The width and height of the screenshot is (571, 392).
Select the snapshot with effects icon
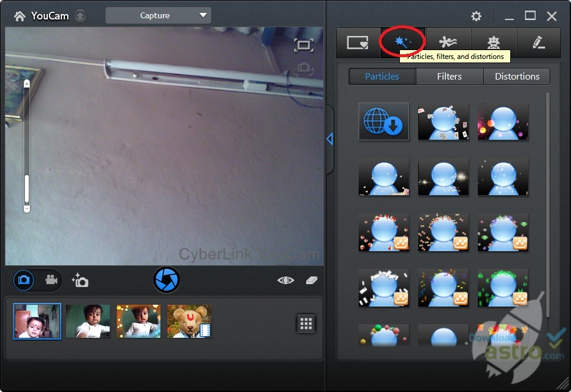(x=80, y=281)
